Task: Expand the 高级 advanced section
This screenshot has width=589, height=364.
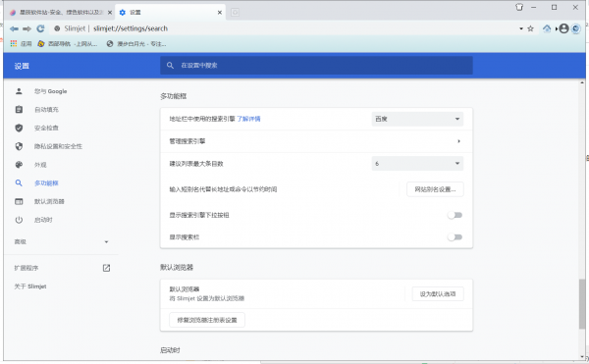Action: (62, 242)
